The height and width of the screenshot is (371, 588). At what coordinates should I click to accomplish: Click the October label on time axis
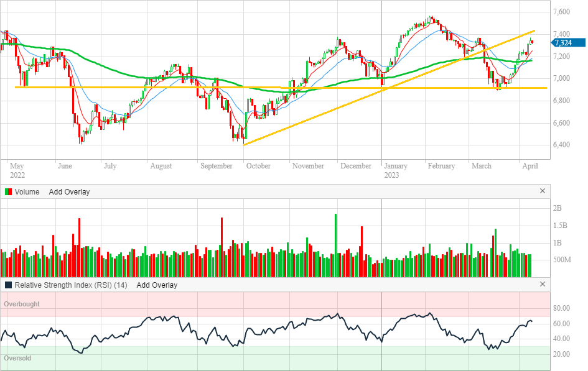click(258, 166)
